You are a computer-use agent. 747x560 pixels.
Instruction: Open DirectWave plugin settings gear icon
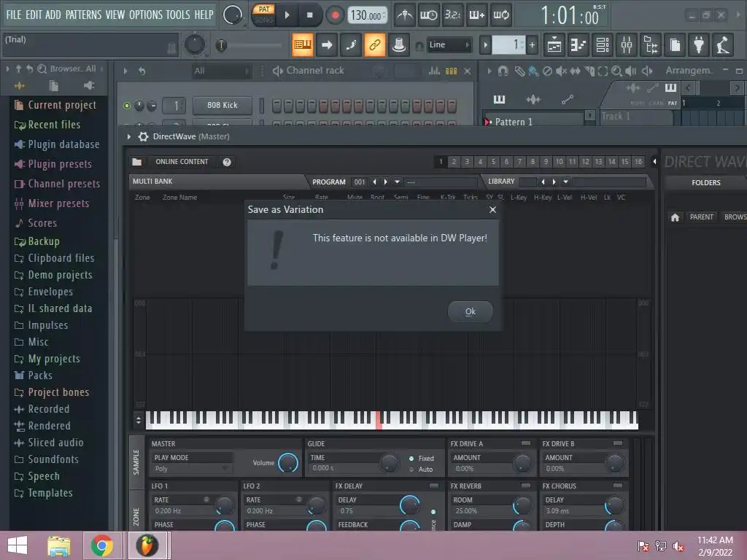point(143,136)
